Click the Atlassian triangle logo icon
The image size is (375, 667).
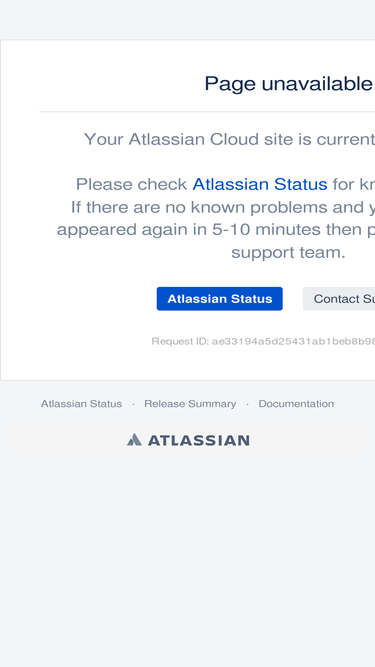tap(134, 439)
